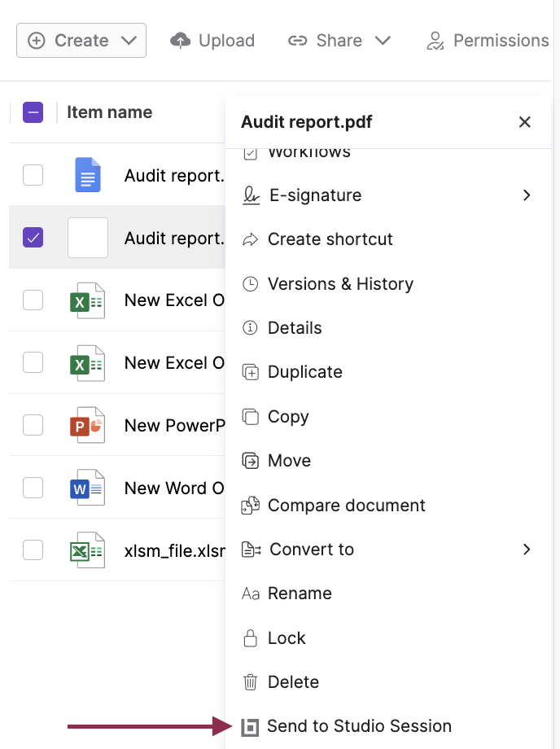The image size is (560, 749).
Task: Open the Share dropdown arrow
Action: click(383, 41)
